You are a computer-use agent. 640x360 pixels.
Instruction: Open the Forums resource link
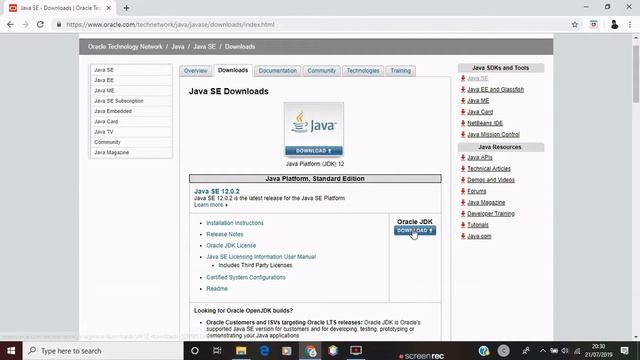pyautogui.click(x=476, y=191)
